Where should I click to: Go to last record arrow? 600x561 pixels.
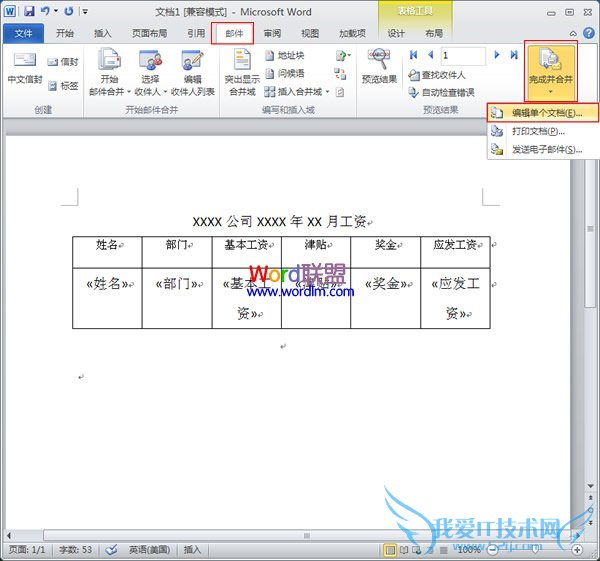point(514,55)
